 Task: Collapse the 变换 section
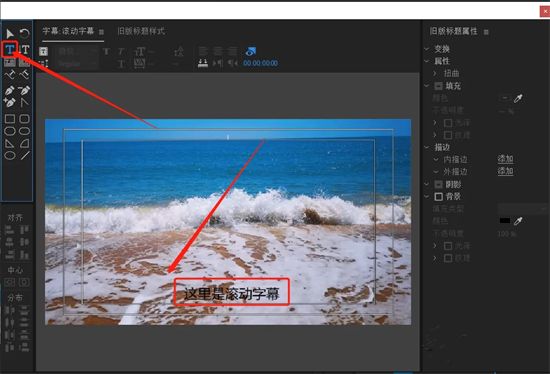click(427, 49)
